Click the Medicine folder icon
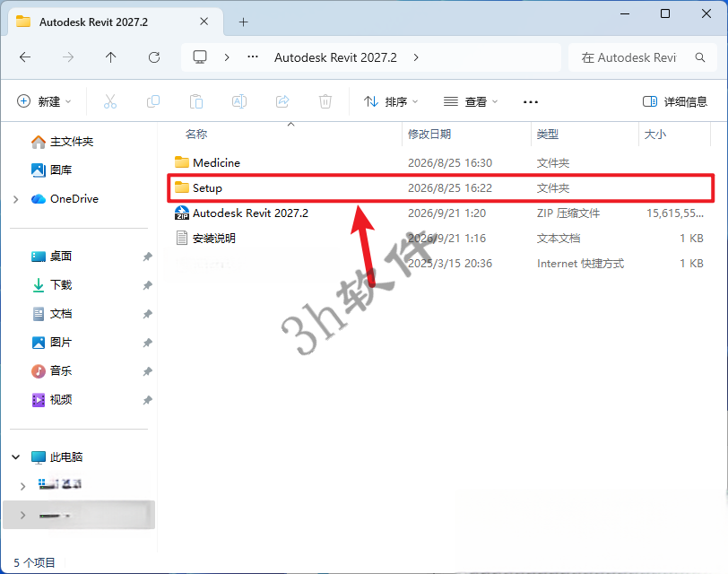 pos(181,162)
